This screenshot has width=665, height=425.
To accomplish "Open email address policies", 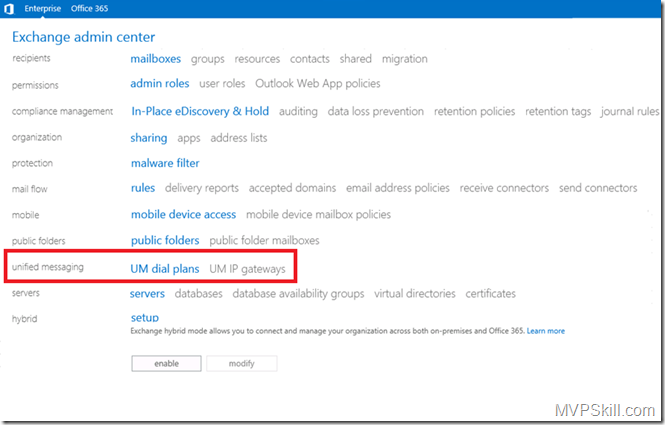I will pos(398,188).
